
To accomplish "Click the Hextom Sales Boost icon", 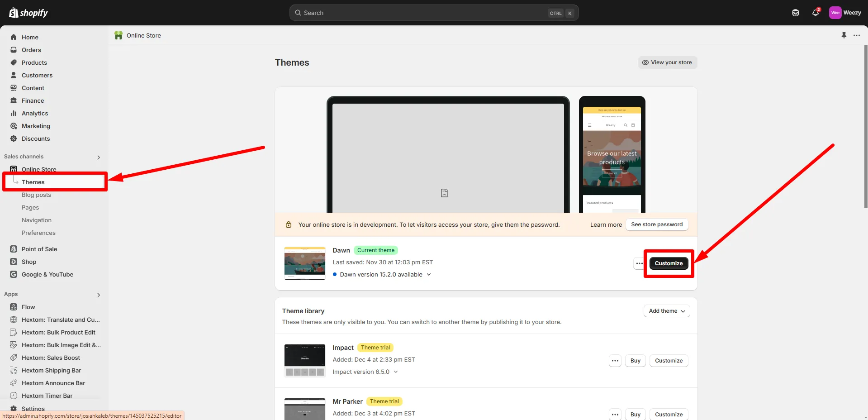I will pyautogui.click(x=14, y=358).
